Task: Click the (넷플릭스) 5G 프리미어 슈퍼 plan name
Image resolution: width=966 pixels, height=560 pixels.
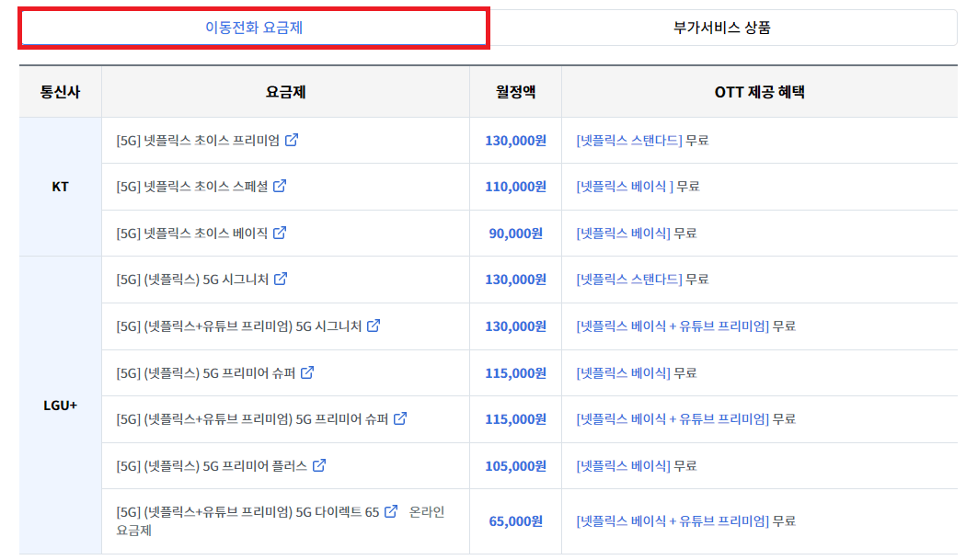Action: pyautogui.click(x=206, y=372)
